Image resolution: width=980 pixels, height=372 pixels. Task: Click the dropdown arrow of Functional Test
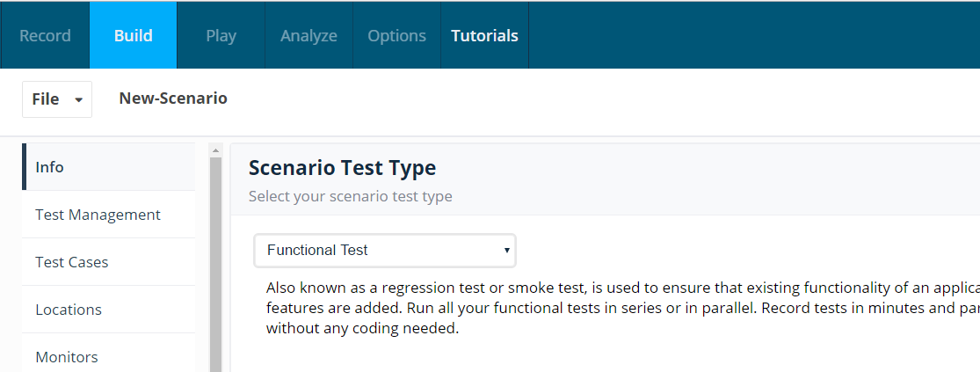click(x=507, y=250)
